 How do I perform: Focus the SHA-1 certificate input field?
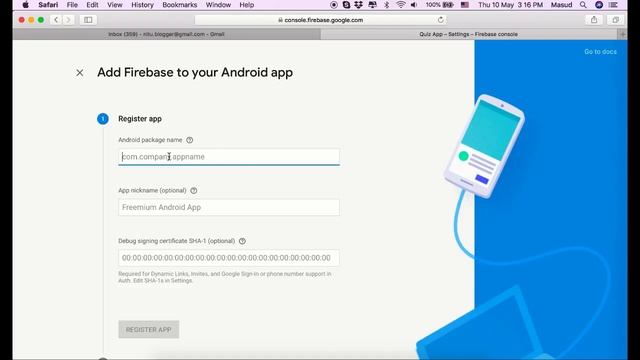(x=229, y=258)
